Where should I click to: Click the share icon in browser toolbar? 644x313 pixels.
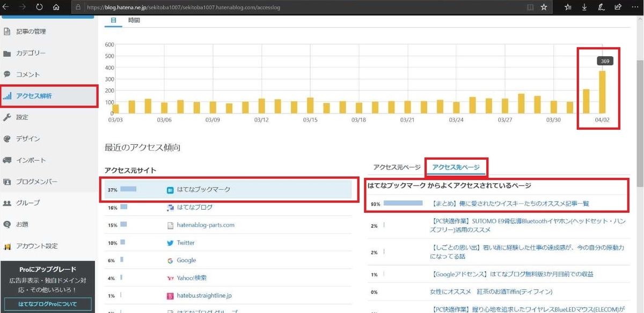(x=618, y=8)
